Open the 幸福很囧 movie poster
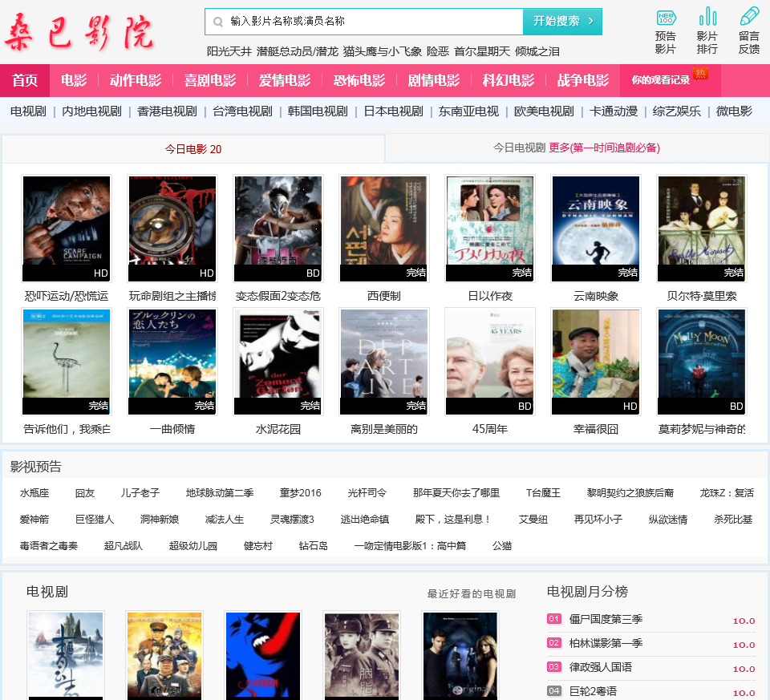770x700 pixels. (596, 362)
